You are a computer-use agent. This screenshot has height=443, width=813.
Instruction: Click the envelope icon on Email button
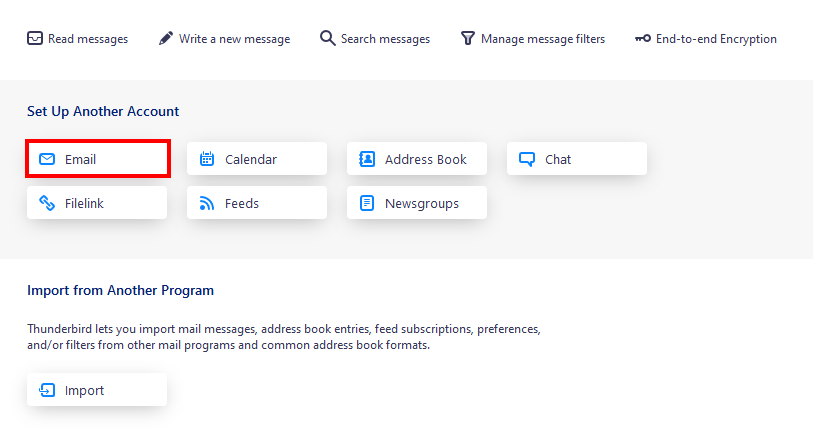(x=47, y=159)
